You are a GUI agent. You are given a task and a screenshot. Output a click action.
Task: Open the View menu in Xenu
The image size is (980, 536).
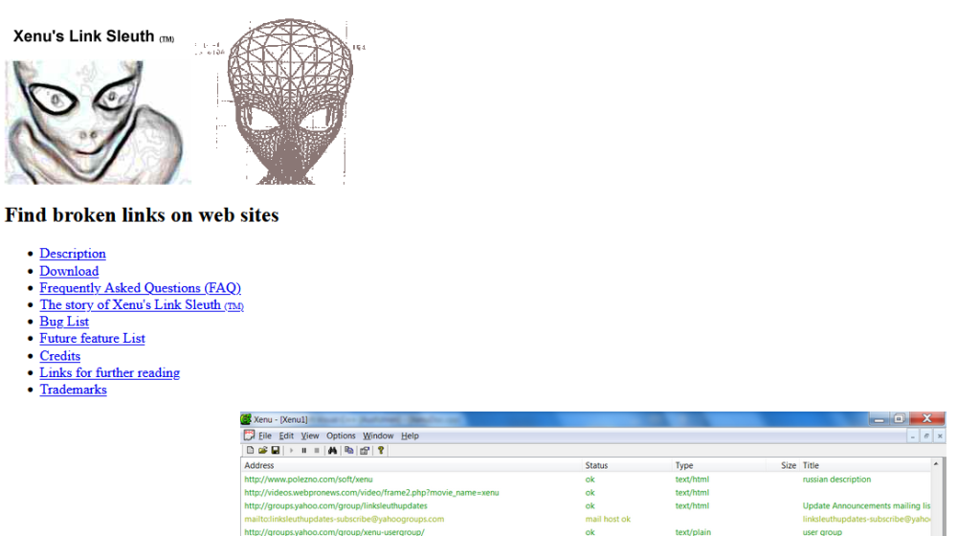[310, 436]
